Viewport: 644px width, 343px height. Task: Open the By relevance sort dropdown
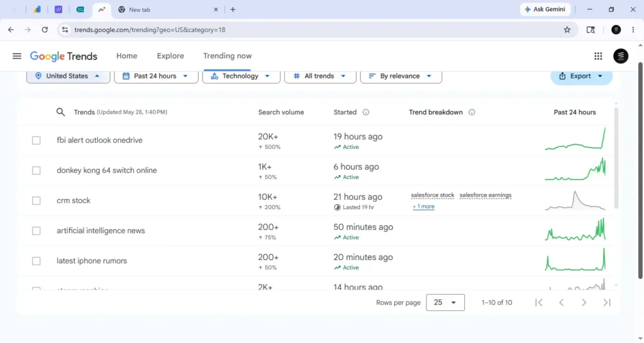tap(401, 76)
